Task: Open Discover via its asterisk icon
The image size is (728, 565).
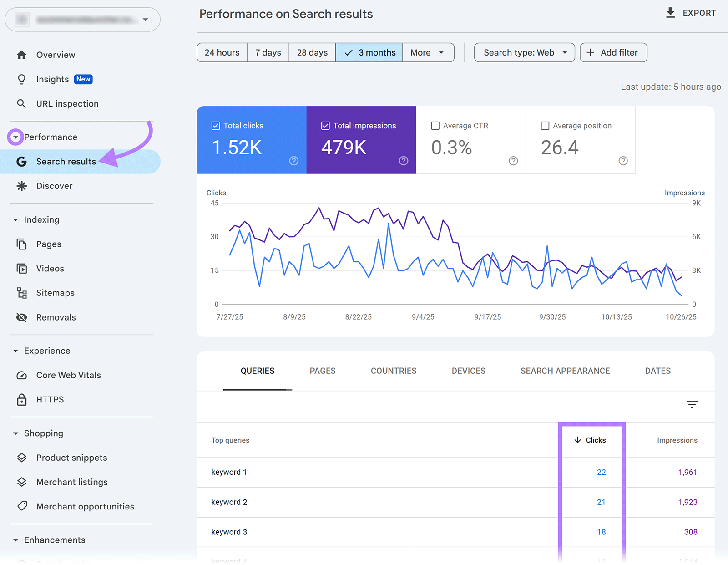Action: 21,186
